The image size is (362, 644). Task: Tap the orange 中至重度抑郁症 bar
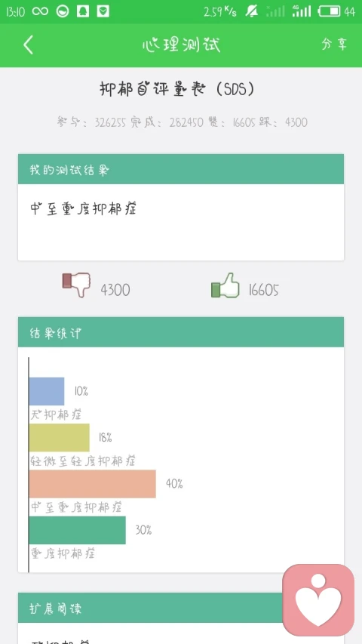pos(93,484)
